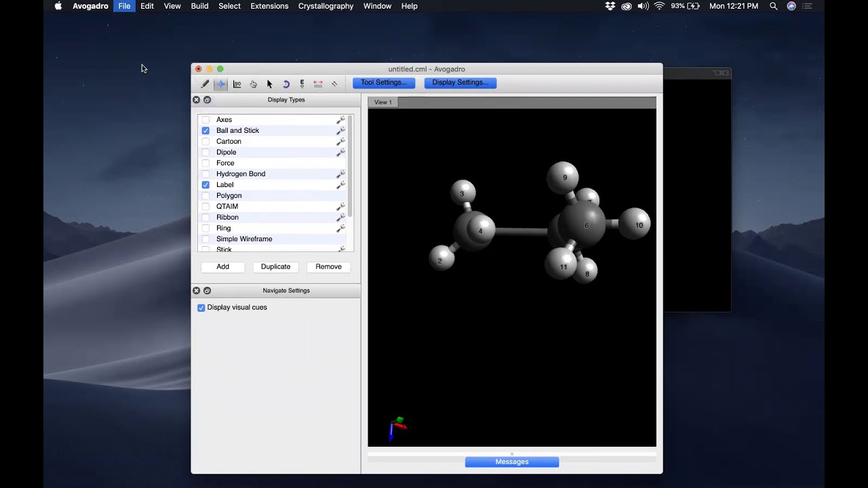Enable the Ribbon display type
The width and height of the screenshot is (868, 488).
coord(205,217)
